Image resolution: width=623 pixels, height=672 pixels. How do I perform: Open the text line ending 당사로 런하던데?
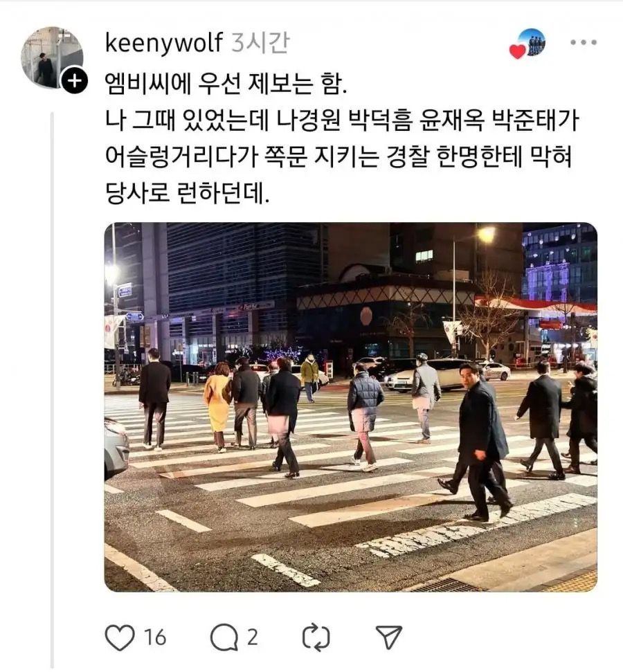pyautogui.click(x=188, y=193)
